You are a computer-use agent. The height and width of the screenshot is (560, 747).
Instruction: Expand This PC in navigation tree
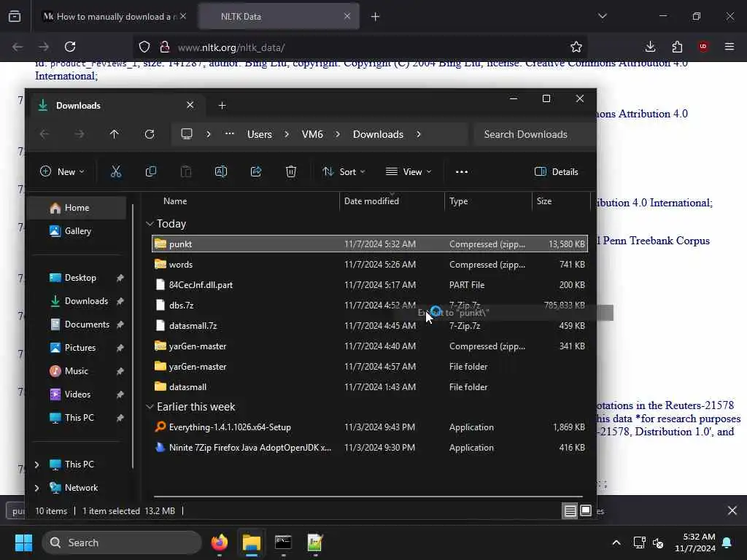point(36,464)
